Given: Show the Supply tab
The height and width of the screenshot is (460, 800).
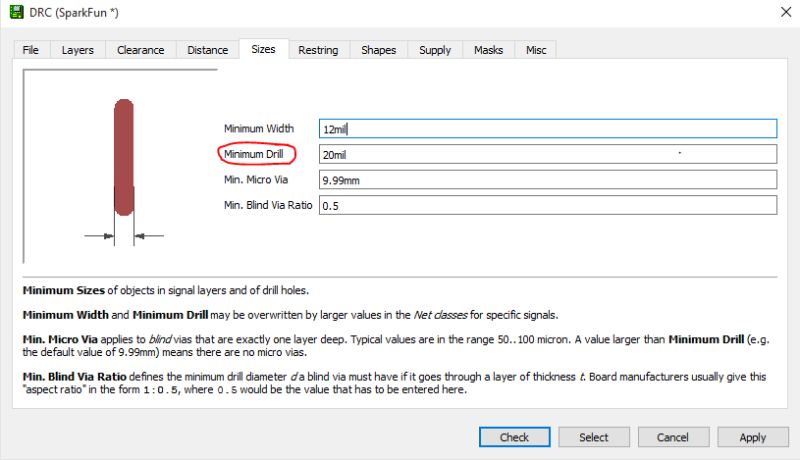Looking at the screenshot, I should [x=435, y=50].
